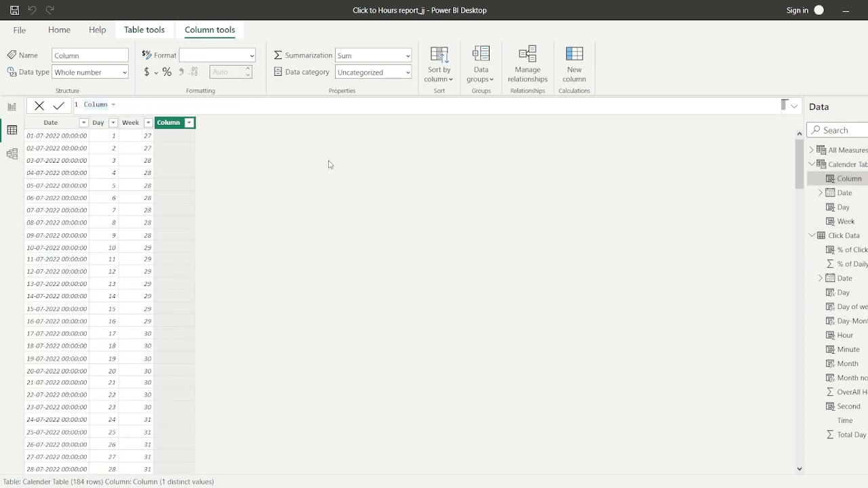This screenshot has width=868, height=488.
Task: Select Minute field in Click Data
Action: (x=848, y=349)
